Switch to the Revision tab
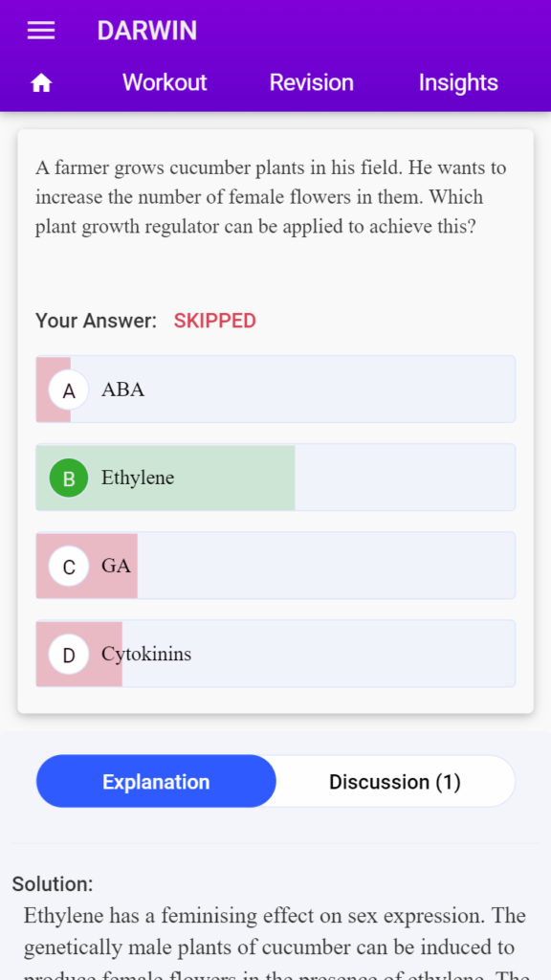This screenshot has width=551, height=980. click(311, 82)
